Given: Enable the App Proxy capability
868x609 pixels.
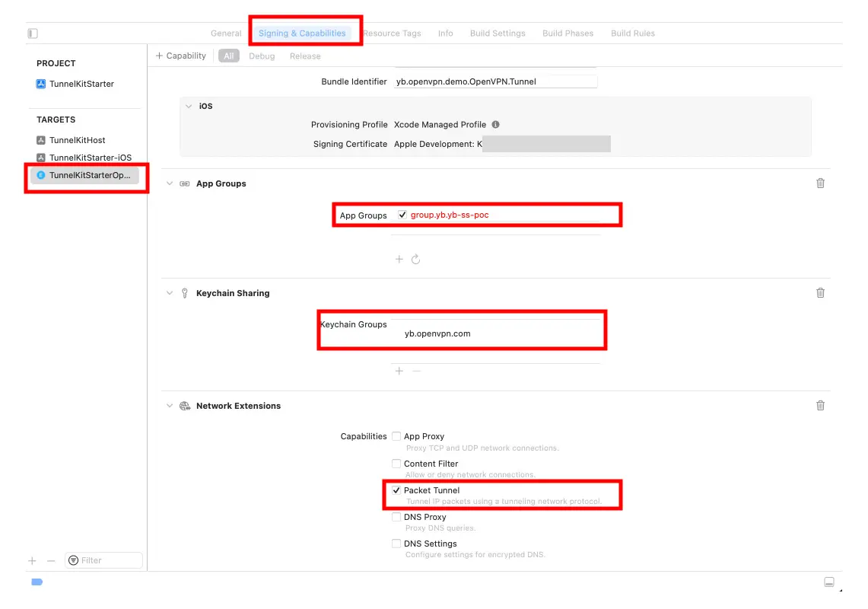Looking at the screenshot, I should [x=396, y=437].
